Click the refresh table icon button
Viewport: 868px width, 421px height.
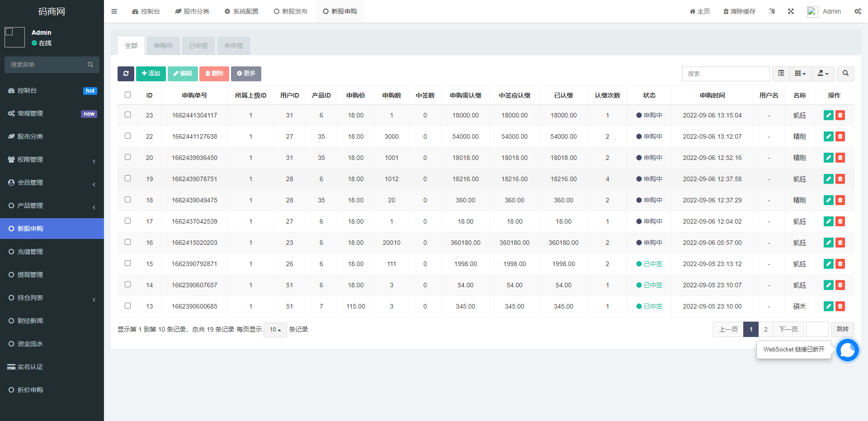pos(126,74)
